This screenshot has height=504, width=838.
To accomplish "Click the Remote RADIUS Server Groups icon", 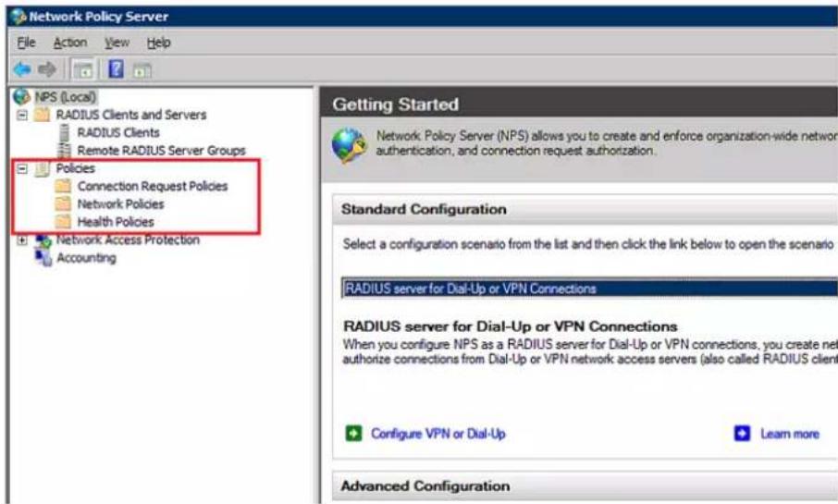I will point(64,150).
